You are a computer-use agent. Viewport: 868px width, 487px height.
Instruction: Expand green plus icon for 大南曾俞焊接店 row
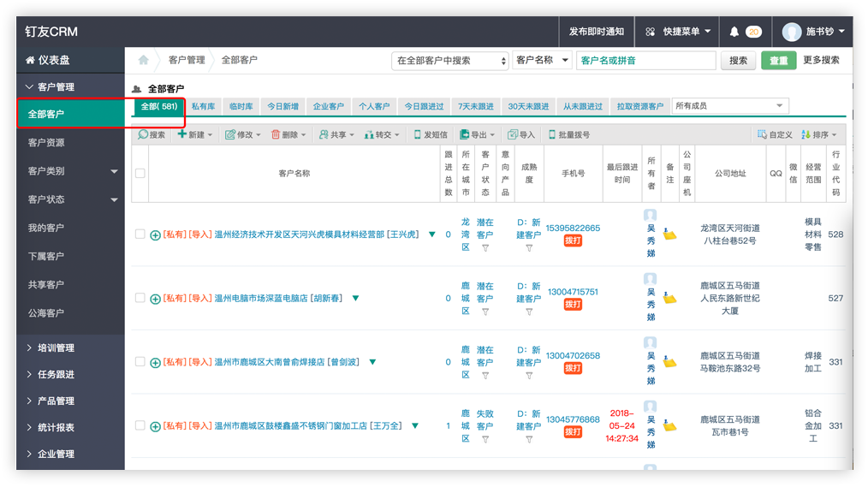point(156,363)
